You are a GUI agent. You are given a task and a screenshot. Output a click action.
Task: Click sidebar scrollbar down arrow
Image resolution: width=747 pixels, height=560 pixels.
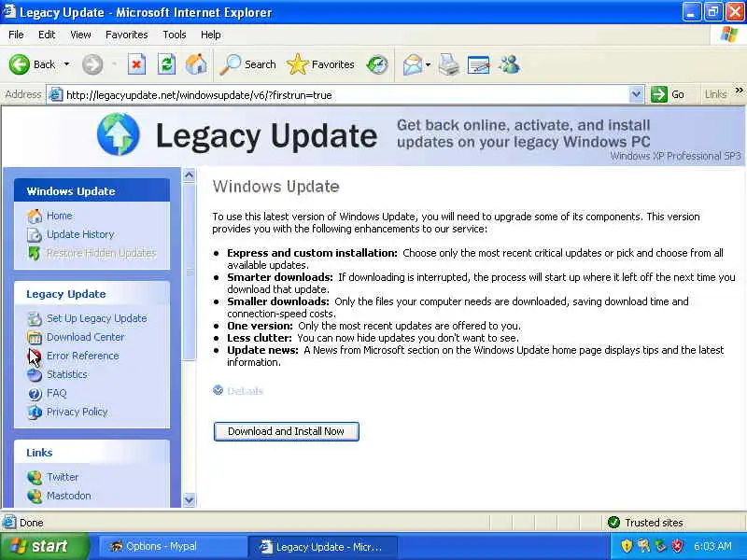pyautogui.click(x=189, y=500)
